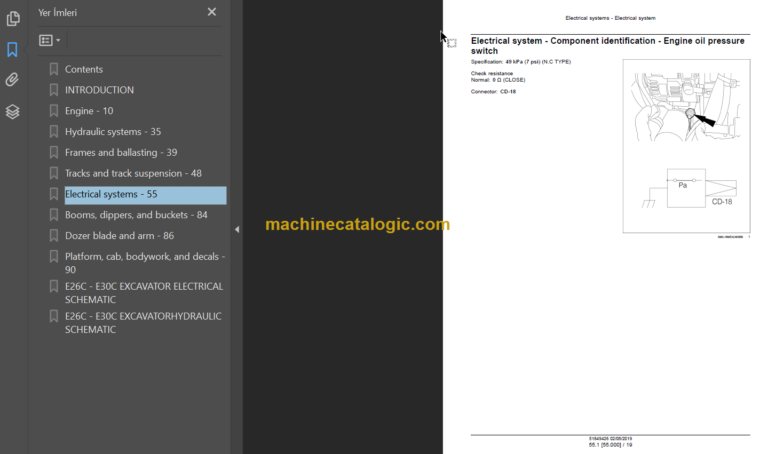The width and height of the screenshot is (768, 454).
Task: Click bookmark icon beside Contents
Action: point(54,69)
